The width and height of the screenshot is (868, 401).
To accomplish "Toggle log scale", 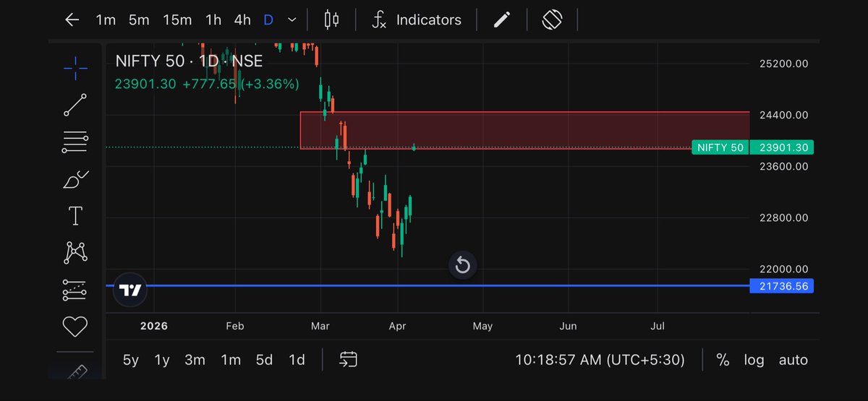I will 754,360.
